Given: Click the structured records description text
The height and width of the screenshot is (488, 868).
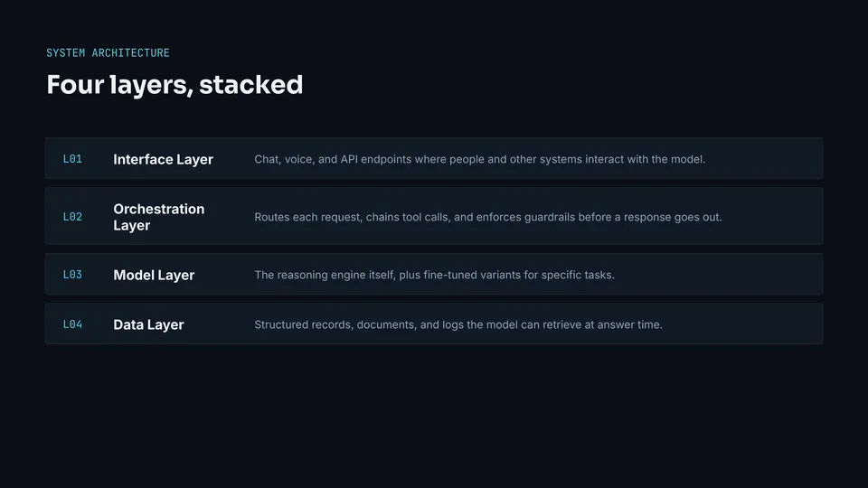Looking at the screenshot, I should [458, 324].
